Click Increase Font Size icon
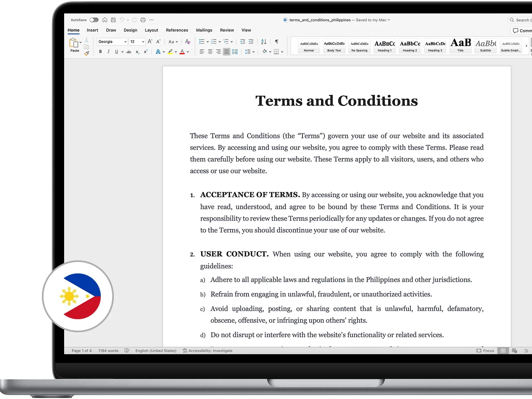This screenshot has width=532, height=399. (x=150, y=42)
